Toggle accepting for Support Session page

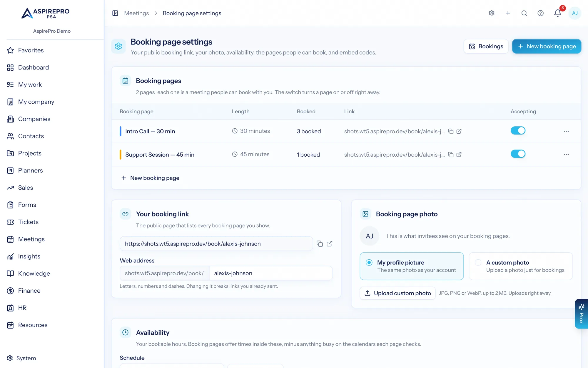(x=518, y=154)
